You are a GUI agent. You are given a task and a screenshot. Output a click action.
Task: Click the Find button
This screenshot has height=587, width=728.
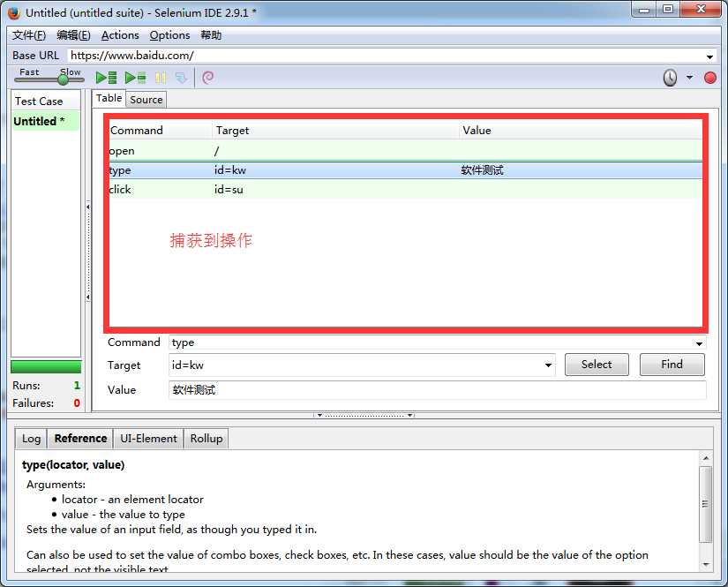coord(672,365)
